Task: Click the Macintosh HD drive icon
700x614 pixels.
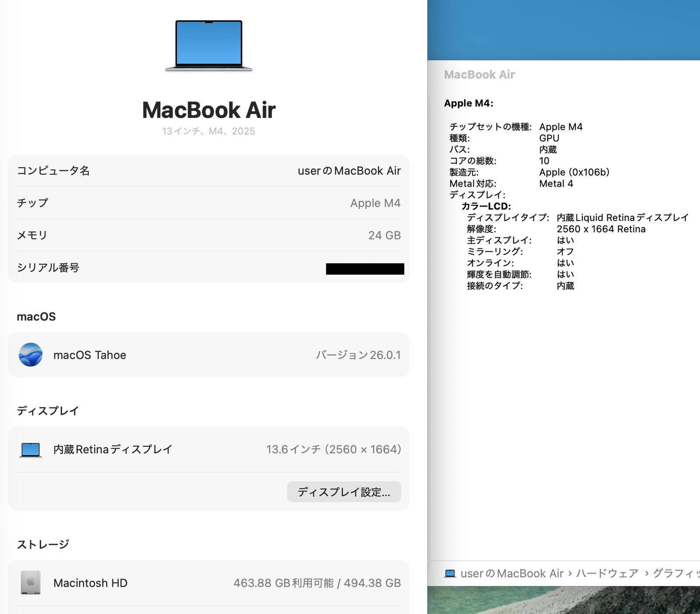Action: pos(31,583)
